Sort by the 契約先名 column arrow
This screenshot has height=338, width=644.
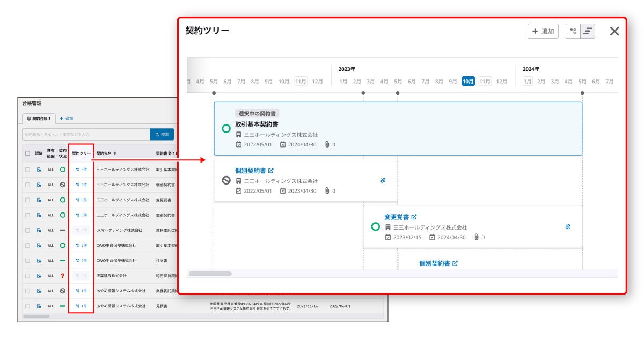point(114,153)
